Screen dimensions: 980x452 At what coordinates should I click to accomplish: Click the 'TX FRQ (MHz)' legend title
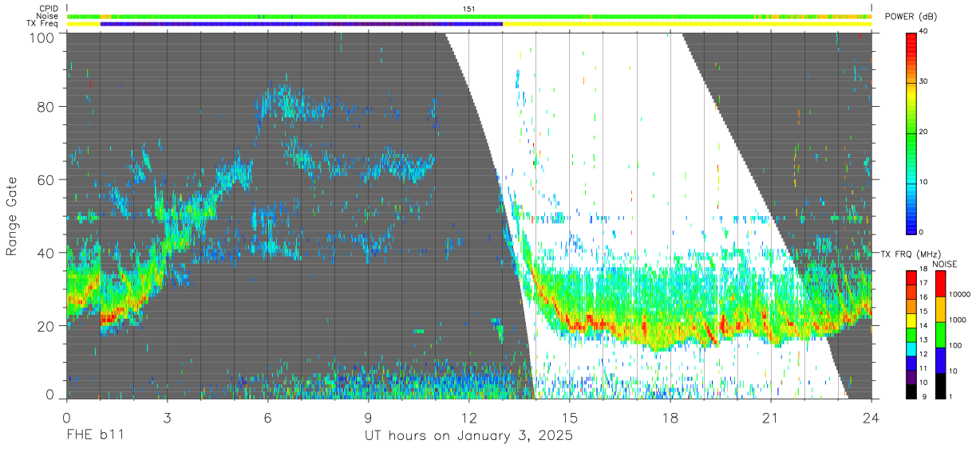pos(911,254)
